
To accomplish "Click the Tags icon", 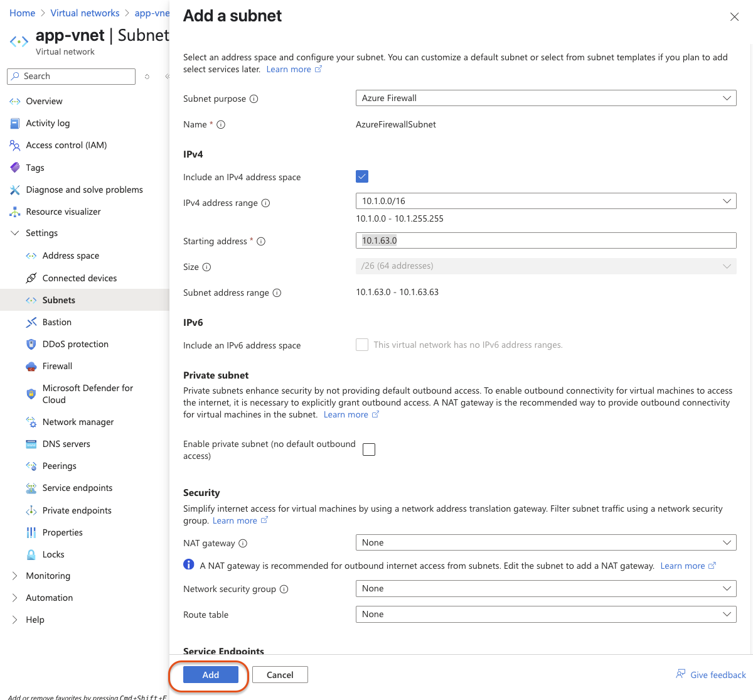I will tap(14, 168).
